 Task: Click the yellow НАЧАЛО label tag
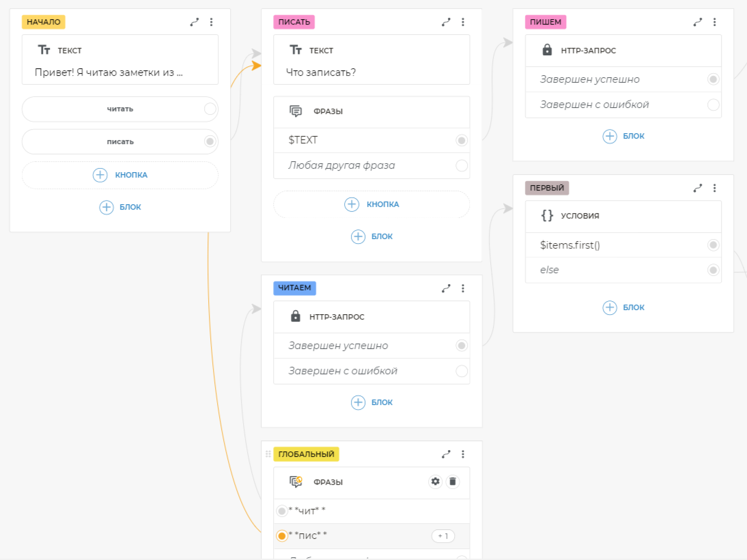tap(44, 22)
